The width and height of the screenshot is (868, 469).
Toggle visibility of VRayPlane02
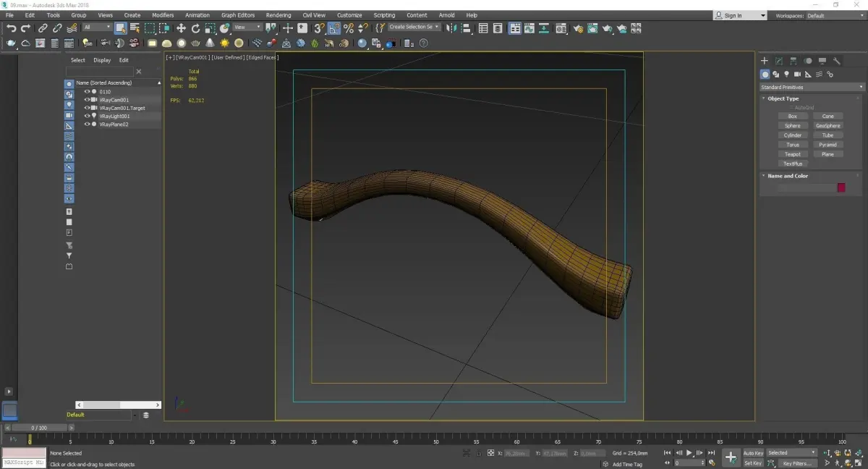point(87,124)
